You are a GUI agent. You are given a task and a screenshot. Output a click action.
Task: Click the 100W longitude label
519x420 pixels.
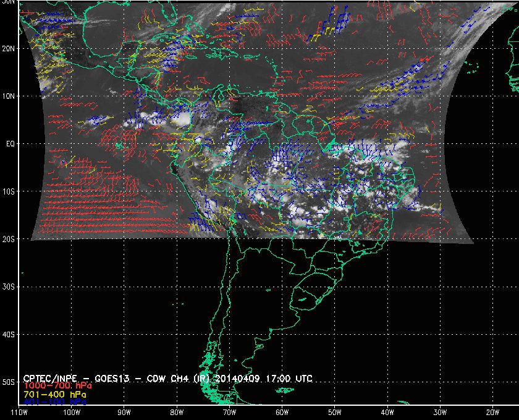tap(72, 413)
